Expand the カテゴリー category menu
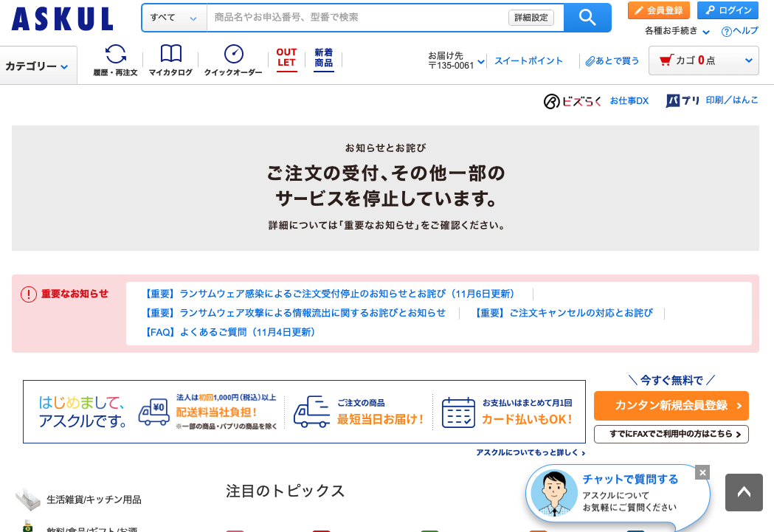Viewport: 774px width, 532px height. (38, 66)
